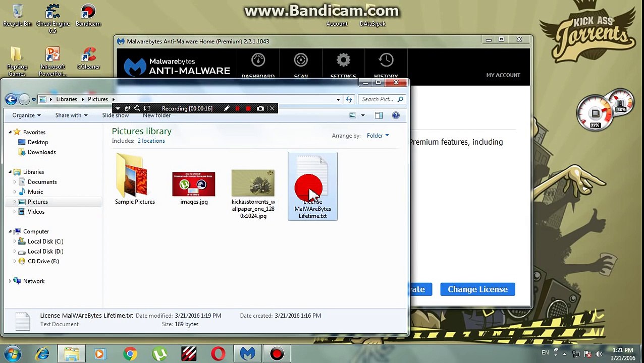Open the Malwarebytes History tab
The width and height of the screenshot is (644, 363).
tap(386, 66)
